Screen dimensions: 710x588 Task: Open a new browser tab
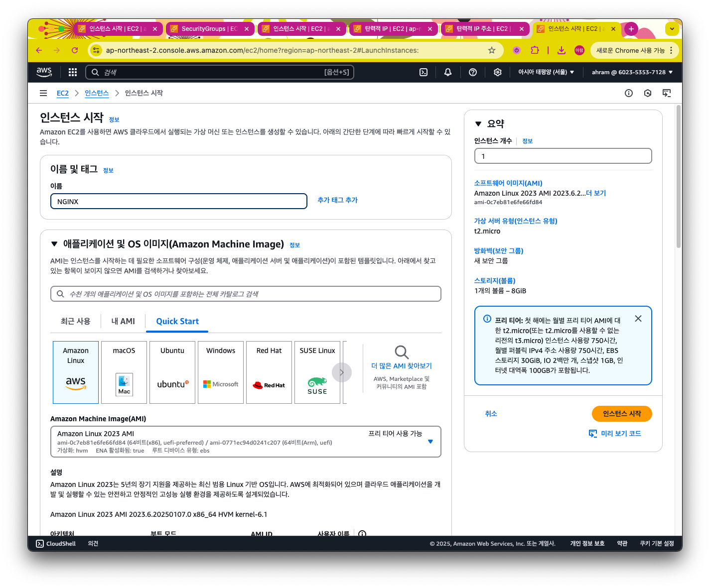pyautogui.click(x=631, y=29)
